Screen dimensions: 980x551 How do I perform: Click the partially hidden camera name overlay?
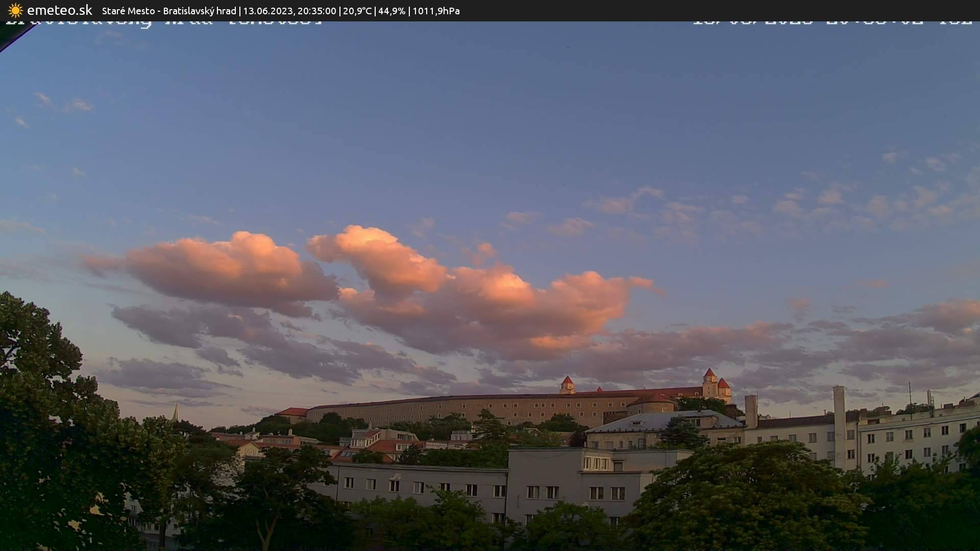point(163,23)
